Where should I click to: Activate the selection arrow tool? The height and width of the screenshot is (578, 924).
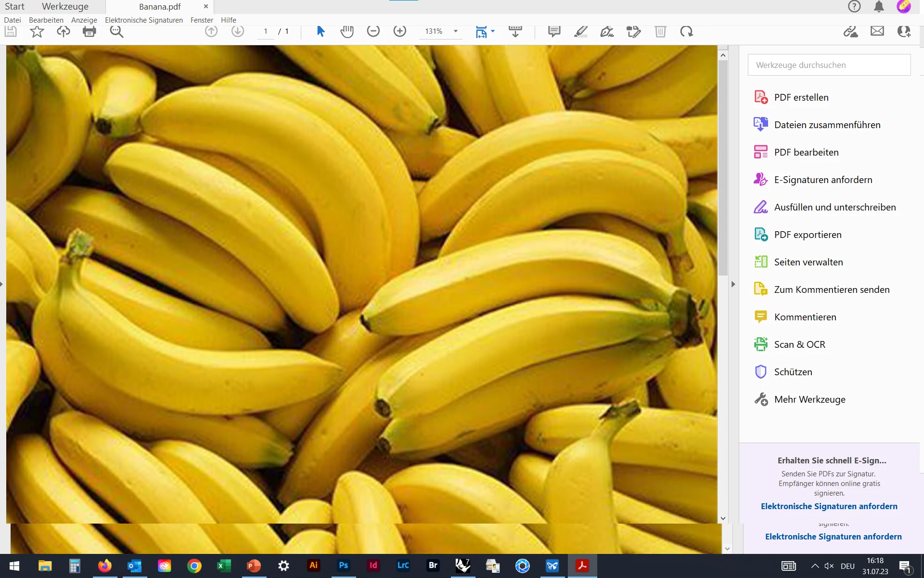321,31
